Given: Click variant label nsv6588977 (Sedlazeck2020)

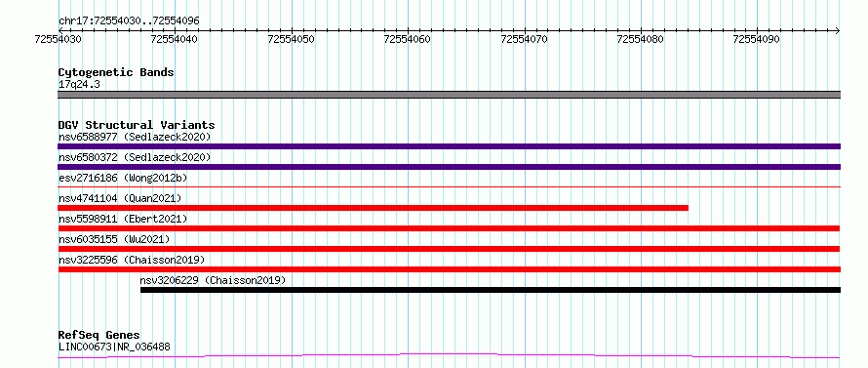Looking at the screenshot, I should 135,137.
